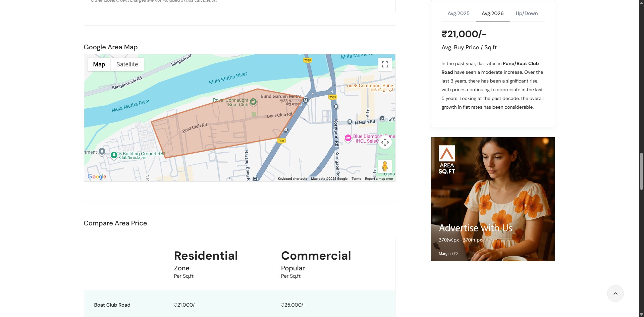Click the Advertise with Us banner
This screenshot has height=317, width=644.
(493, 199)
